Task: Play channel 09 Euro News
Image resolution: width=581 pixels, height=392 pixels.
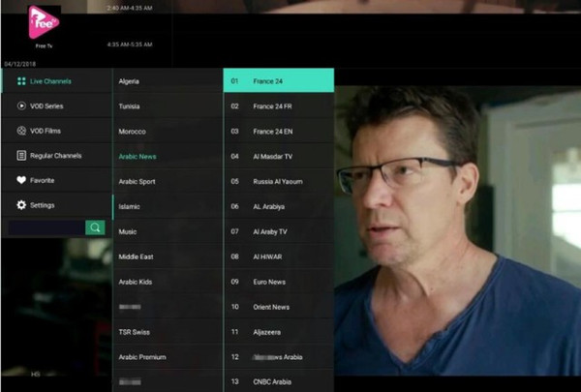Action: tap(279, 282)
